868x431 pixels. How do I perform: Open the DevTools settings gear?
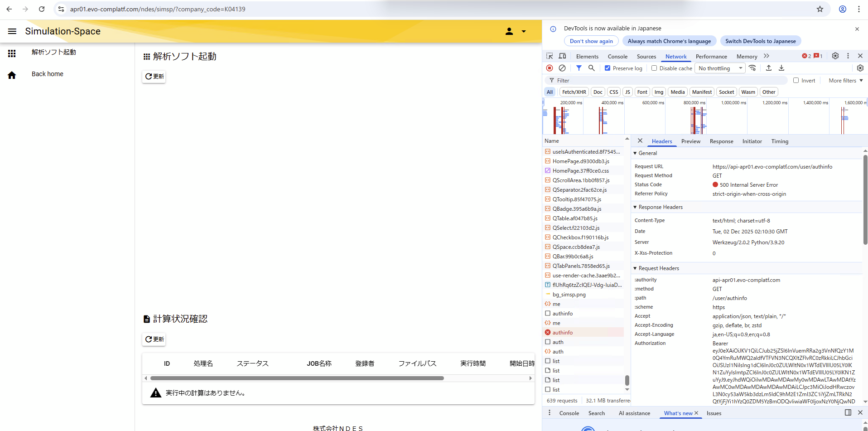tap(835, 56)
